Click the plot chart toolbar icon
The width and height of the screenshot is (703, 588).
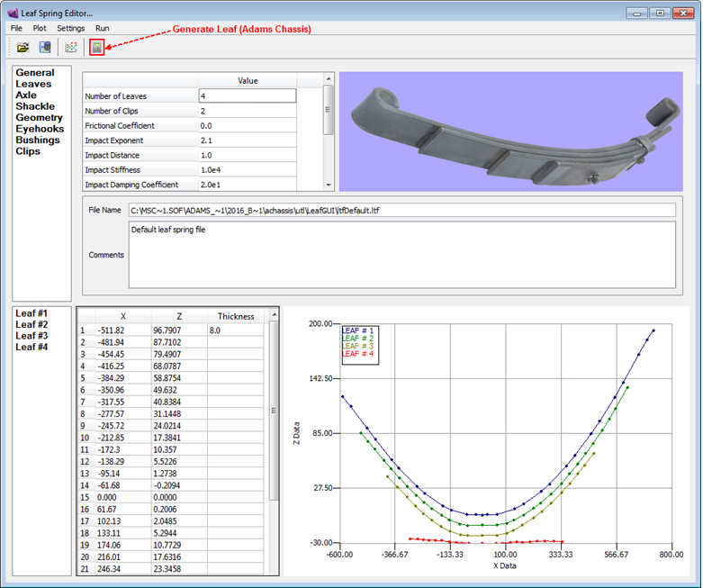pyautogui.click(x=71, y=47)
